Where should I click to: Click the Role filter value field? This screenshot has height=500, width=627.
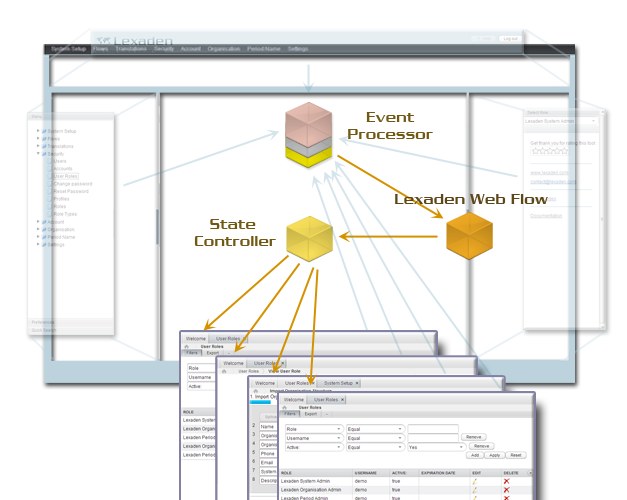(x=433, y=429)
